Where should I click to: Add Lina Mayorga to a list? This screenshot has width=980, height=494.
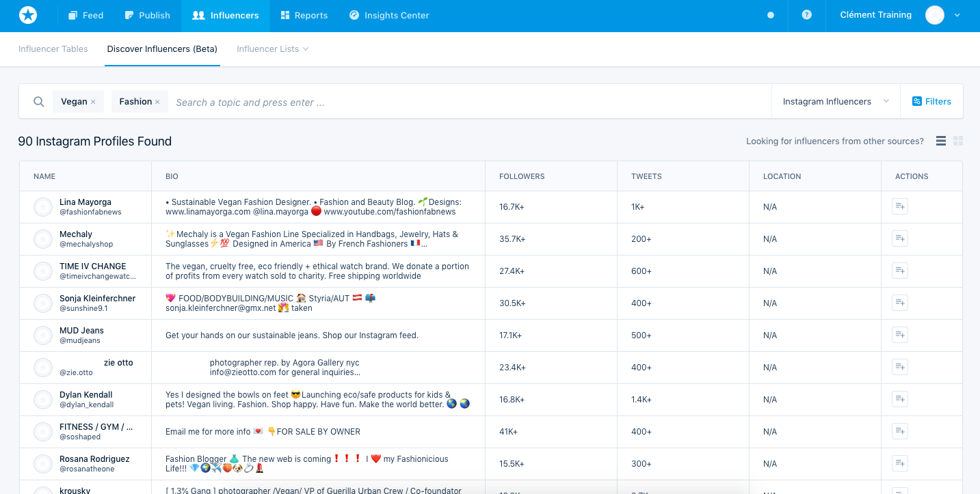point(900,206)
